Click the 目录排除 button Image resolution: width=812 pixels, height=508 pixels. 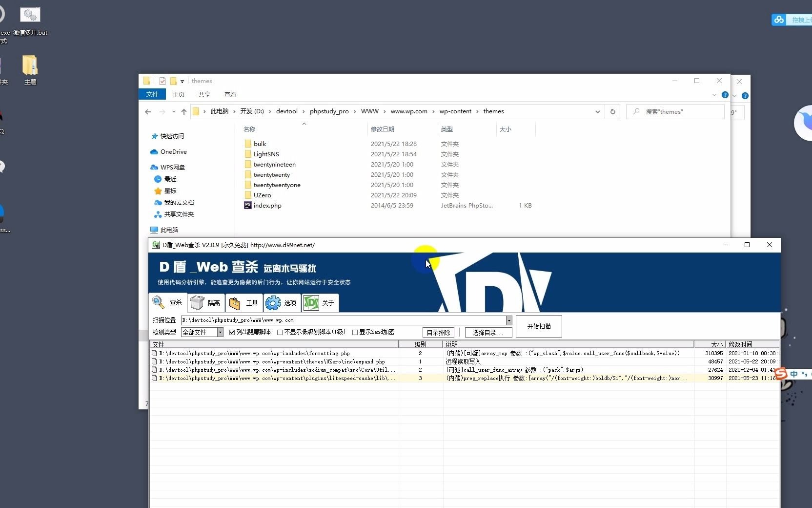tap(438, 333)
